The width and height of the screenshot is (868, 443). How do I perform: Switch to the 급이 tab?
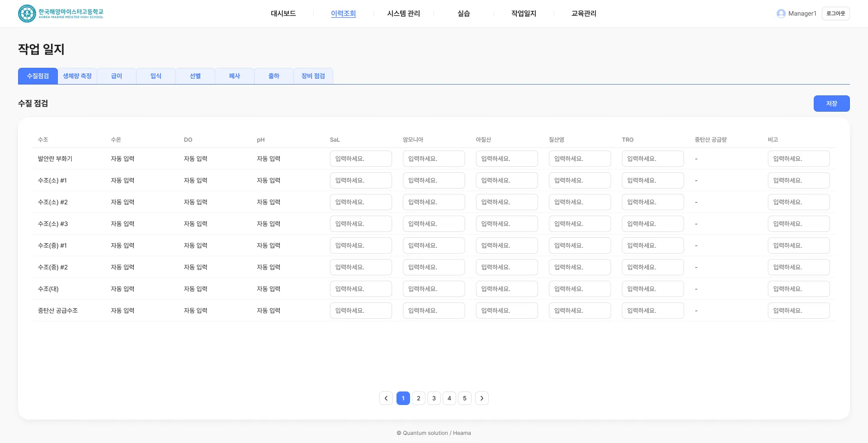click(x=117, y=76)
